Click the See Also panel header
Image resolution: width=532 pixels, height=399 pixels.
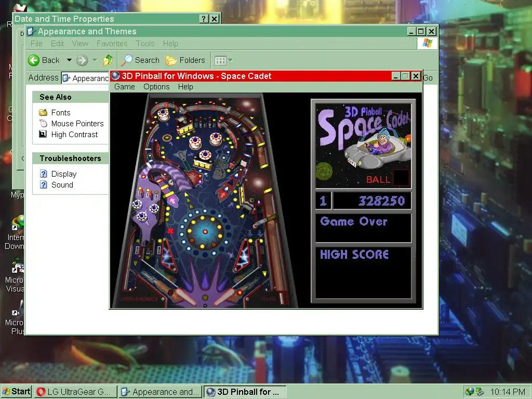[71, 97]
